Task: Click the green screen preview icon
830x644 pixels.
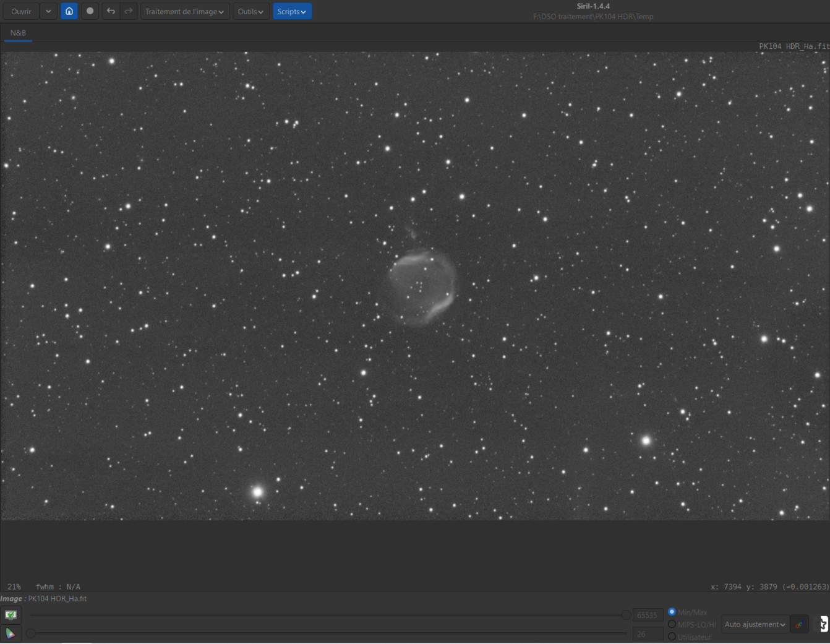Action: pyautogui.click(x=11, y=614)
